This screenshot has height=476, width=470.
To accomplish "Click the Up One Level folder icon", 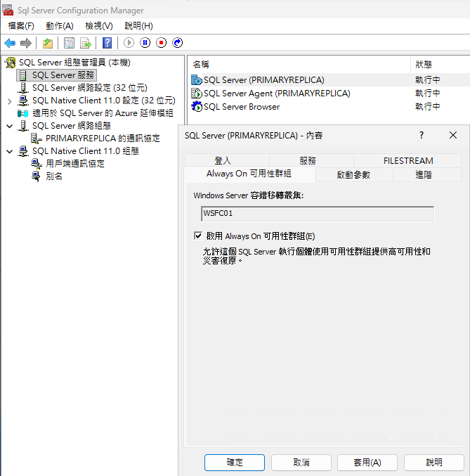I will [48, 43].
